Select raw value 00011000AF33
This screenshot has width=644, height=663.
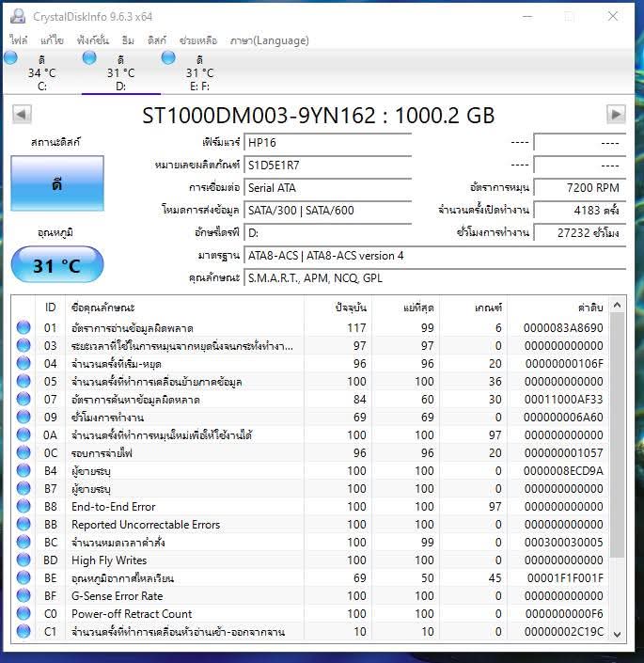563,399
